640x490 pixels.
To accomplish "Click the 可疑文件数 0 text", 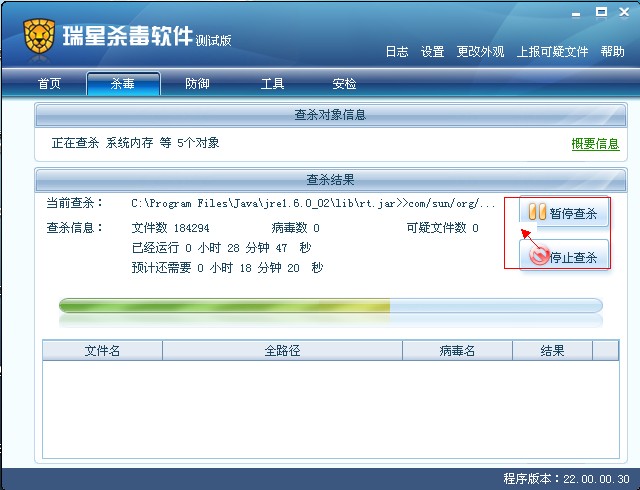I will click(442, 228).
